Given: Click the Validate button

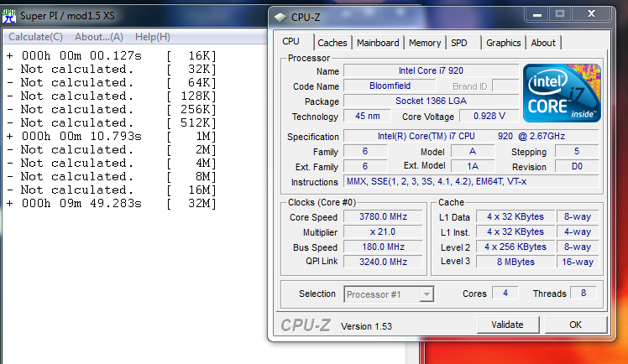Looking at the screenshot, I should click(x=507, y=325).
